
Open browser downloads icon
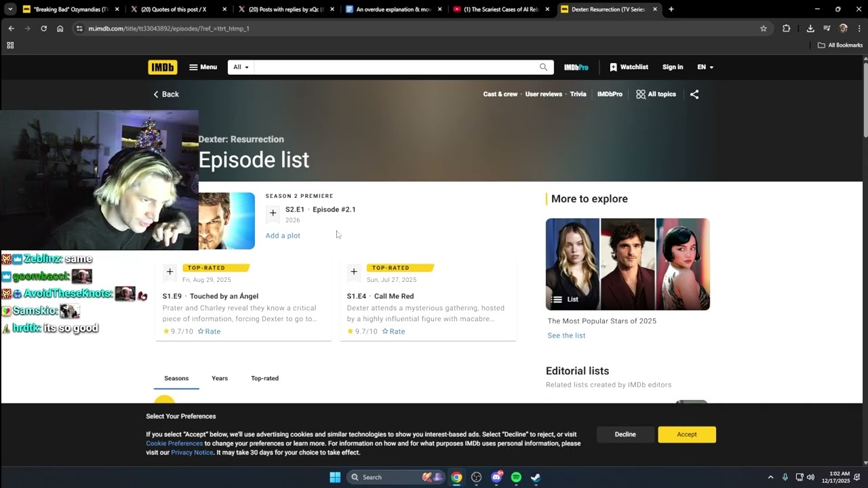point(810,28)
